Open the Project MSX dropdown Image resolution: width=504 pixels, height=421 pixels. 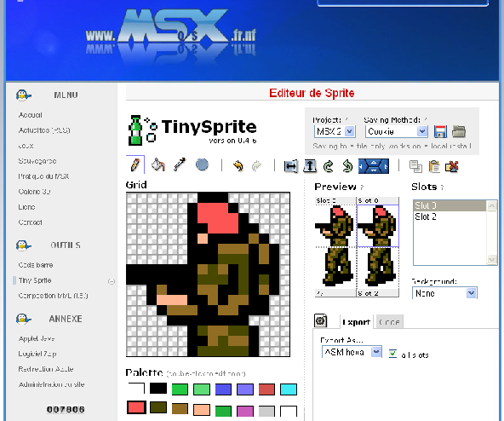[x=335, y=131]
